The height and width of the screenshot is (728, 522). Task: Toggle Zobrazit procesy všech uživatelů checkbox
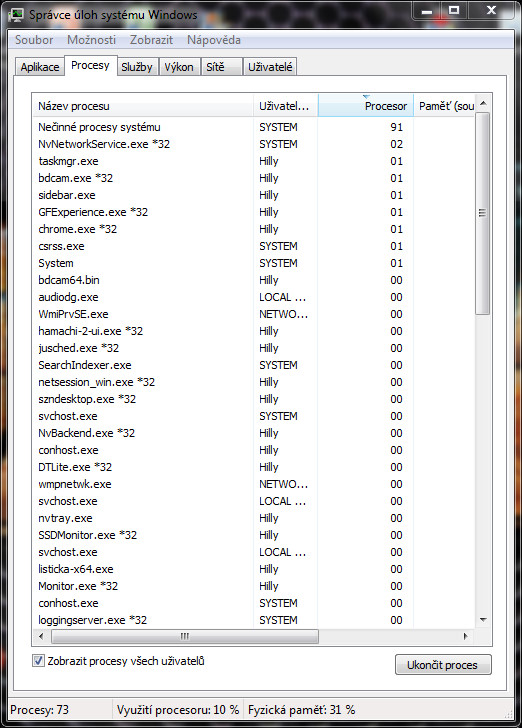click(x=39, y=660)
